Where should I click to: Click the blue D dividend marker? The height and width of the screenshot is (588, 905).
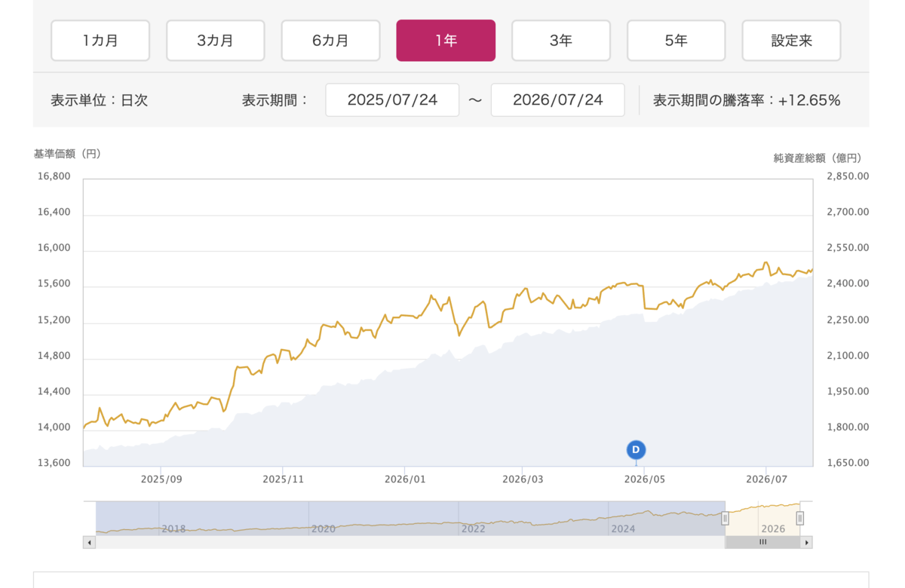tap(636, 450)
